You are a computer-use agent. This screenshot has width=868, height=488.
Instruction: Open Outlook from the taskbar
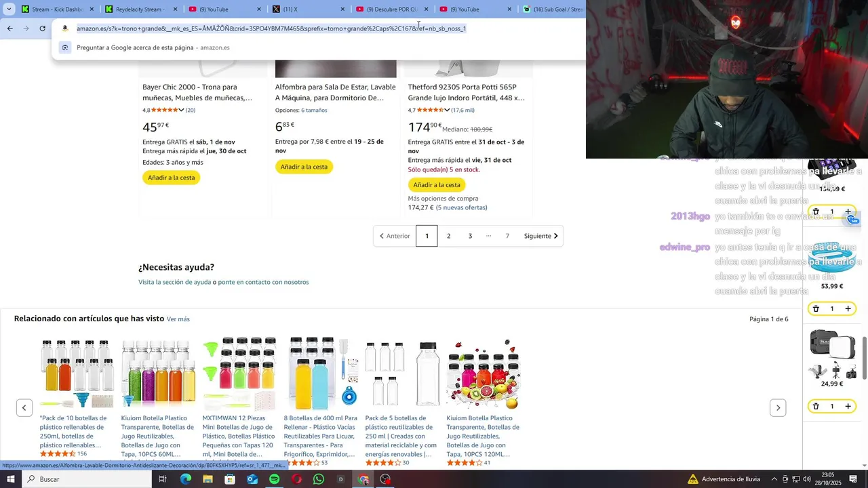pyautogui.click(x=252, y=479)
